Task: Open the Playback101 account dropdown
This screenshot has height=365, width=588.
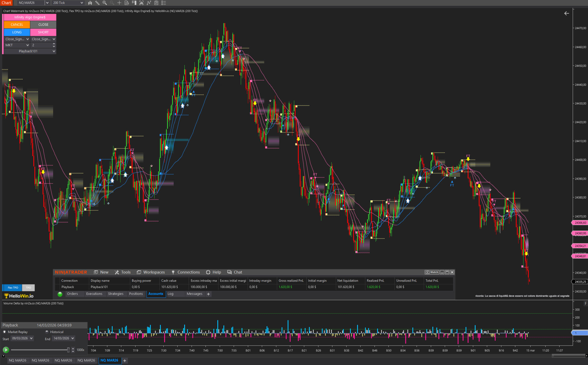Action: point(30,51)
